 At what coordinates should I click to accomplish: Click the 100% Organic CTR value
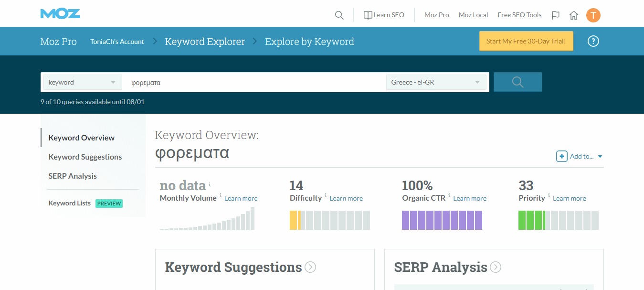tap(417, 185)
